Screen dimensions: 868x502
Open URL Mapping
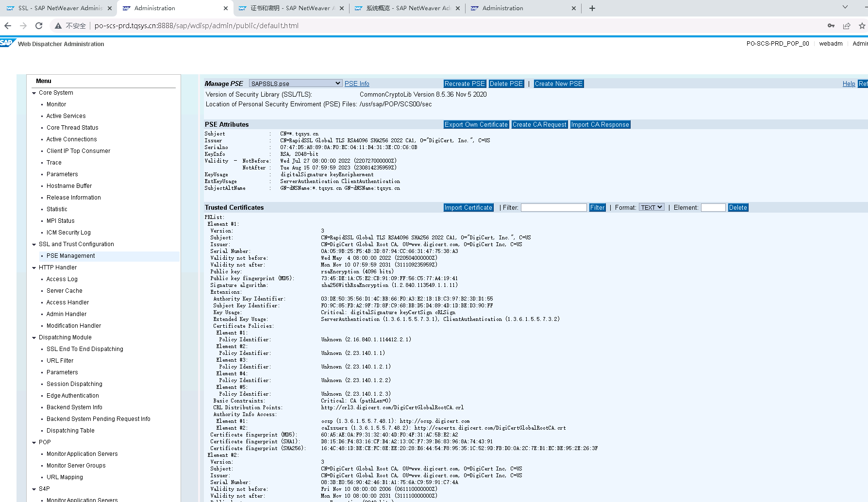click(x=65, y=477)
